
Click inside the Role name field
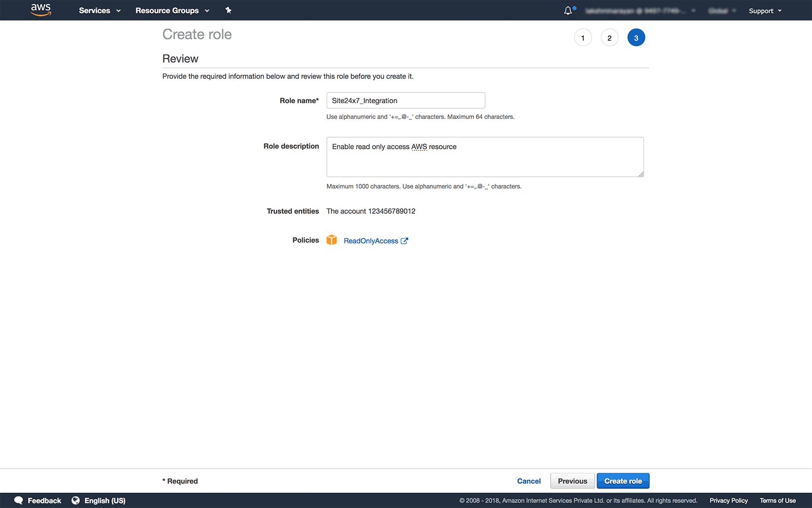click(x=405, y=100)
